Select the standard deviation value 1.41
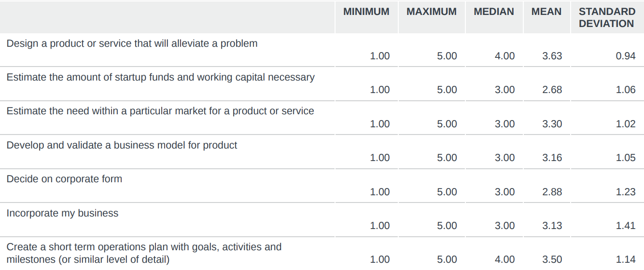This screenshot has height=270, width=644. coord(625,226)
